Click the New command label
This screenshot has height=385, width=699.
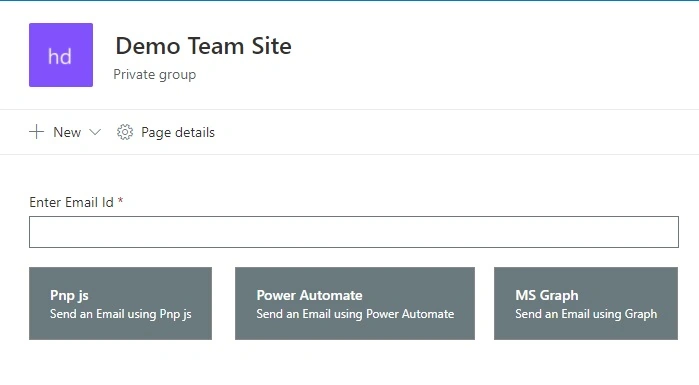point(67,132)
